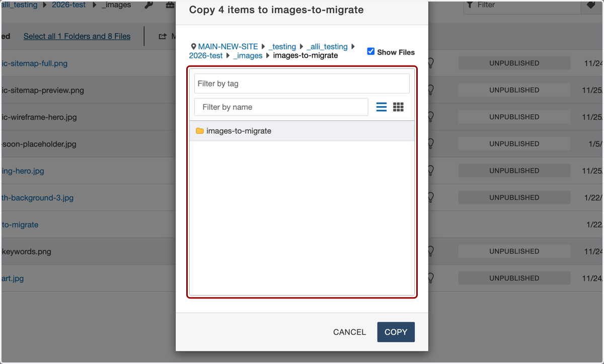This screenshot has width=604, height=364.
Task: Click the lightbulb icon on keywords.png row
Action: tap(431, 251)
